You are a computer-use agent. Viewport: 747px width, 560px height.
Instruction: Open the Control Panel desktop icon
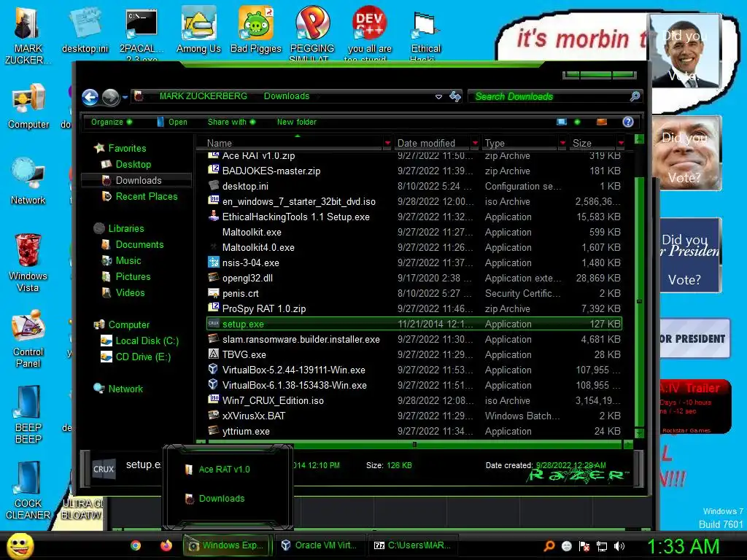click(x=28, y=338)
